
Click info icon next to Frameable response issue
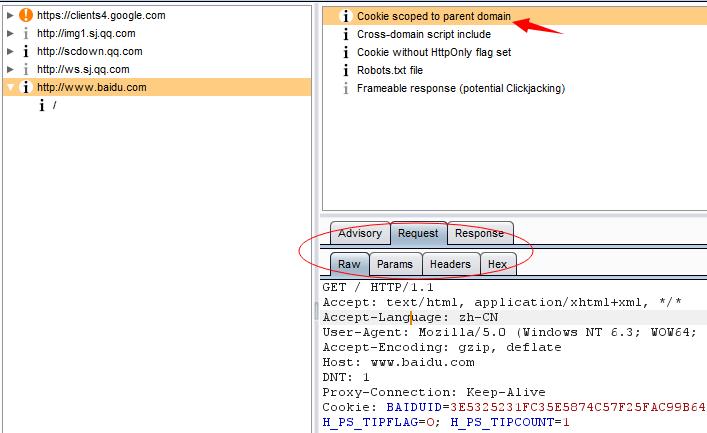tap(346, 88)
